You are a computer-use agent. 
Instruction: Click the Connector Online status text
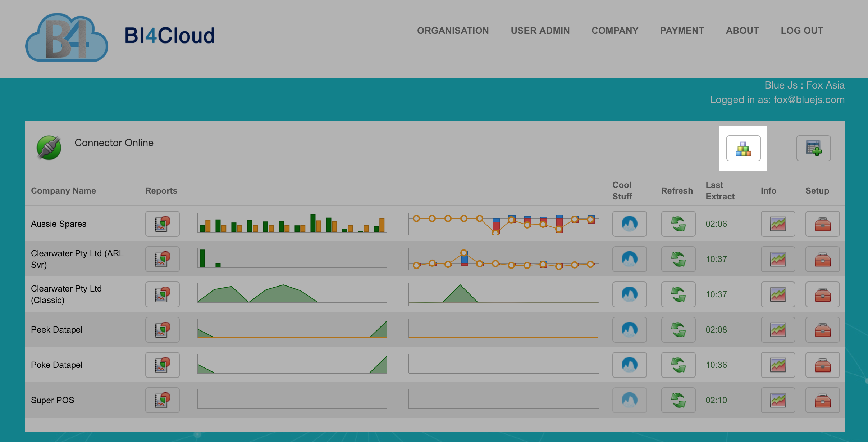pyautogui.click(x=114, y=143)
